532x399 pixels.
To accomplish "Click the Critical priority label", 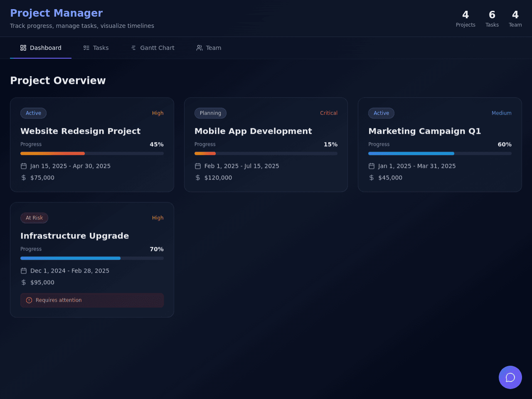I will (329, 113).
